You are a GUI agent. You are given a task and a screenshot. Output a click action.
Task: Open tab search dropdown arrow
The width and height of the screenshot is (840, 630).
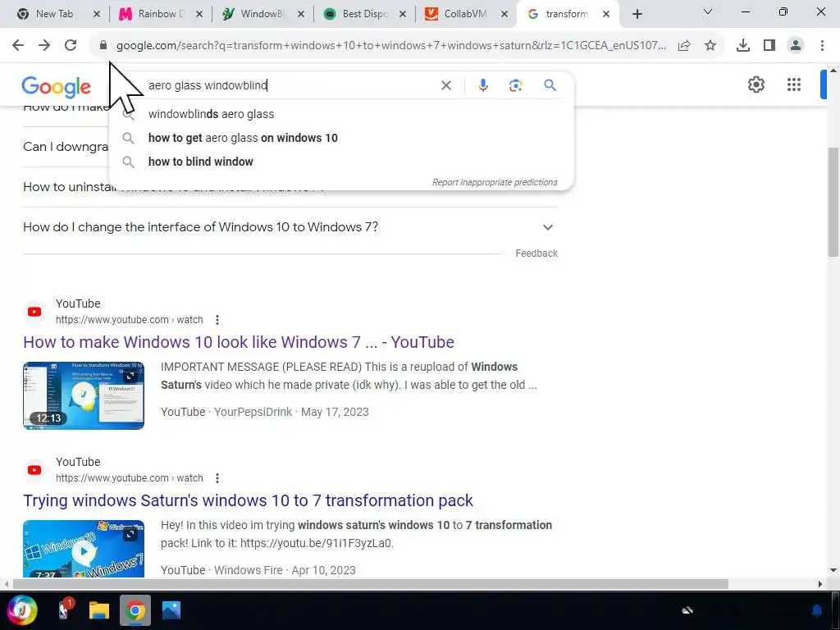pos(708,11)
